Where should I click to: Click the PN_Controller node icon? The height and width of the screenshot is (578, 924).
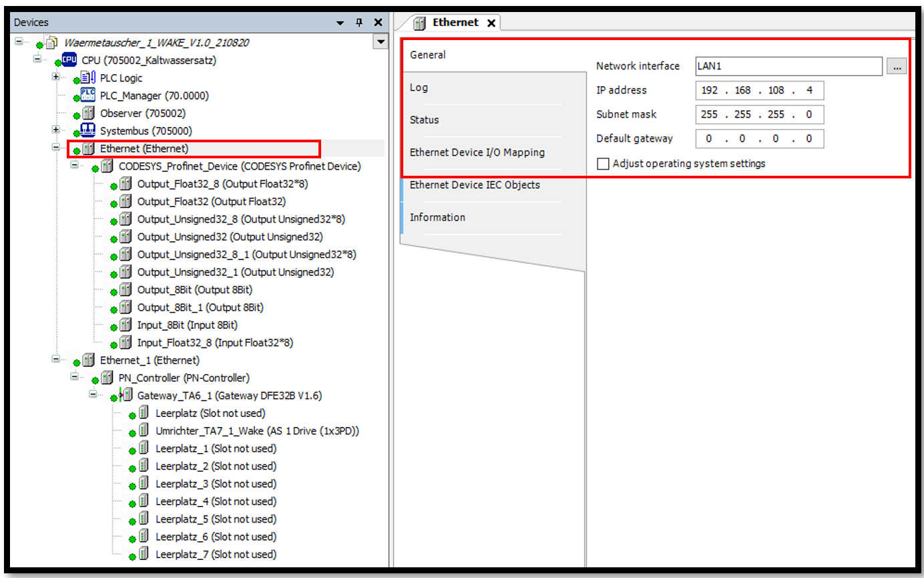click(107, 378)
